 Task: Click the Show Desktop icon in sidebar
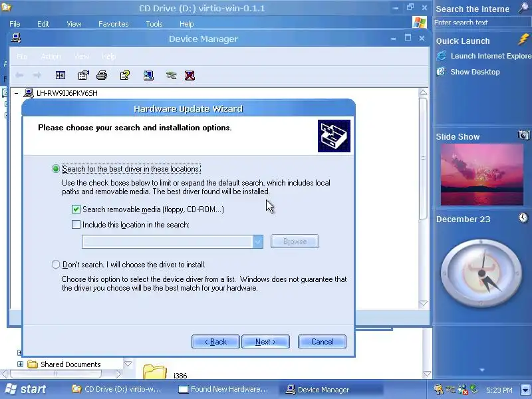(441, 71)
